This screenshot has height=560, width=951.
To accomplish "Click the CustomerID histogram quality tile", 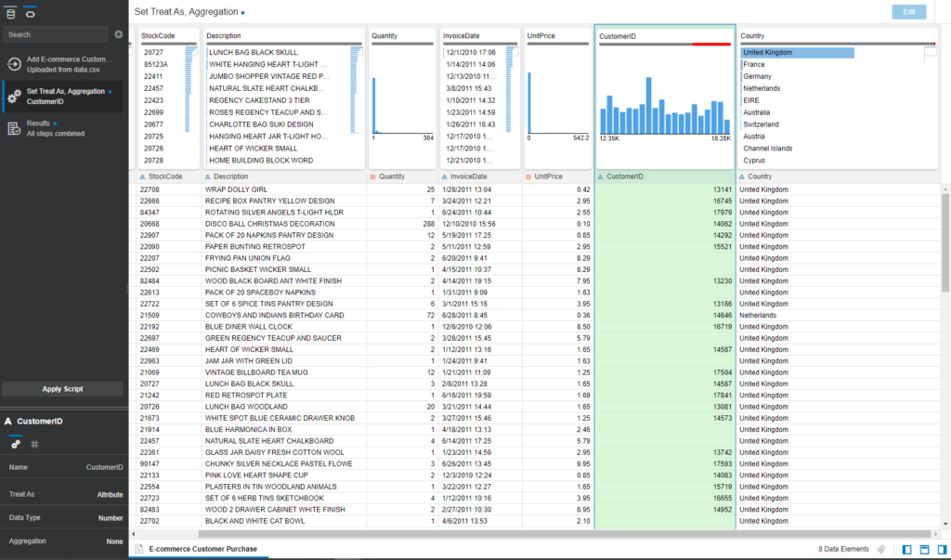I will coord(665,98).
